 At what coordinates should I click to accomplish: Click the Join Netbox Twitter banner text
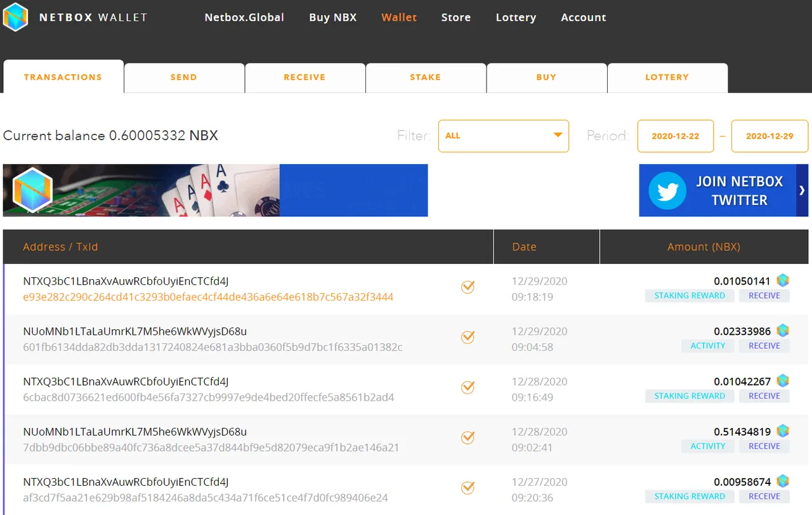pyautogui.click(x=740, y=191)
